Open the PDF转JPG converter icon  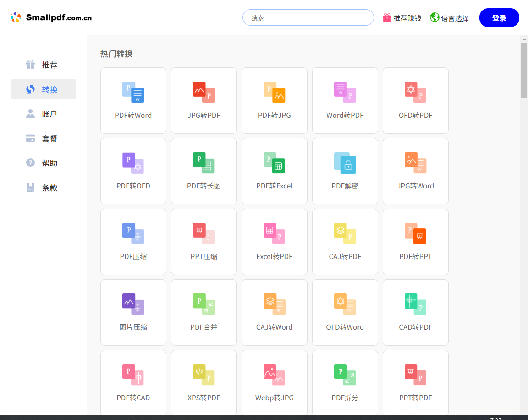pyautogui.click(x=275, y=92)
